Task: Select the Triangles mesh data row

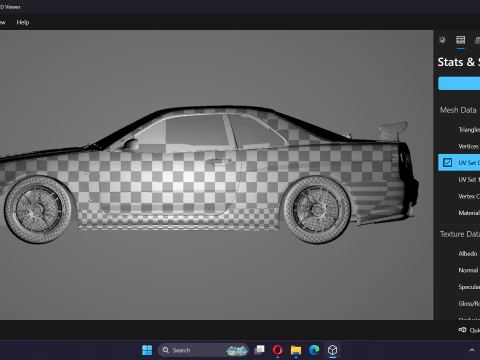Action: pyautogui.click(x=459, y=129)
